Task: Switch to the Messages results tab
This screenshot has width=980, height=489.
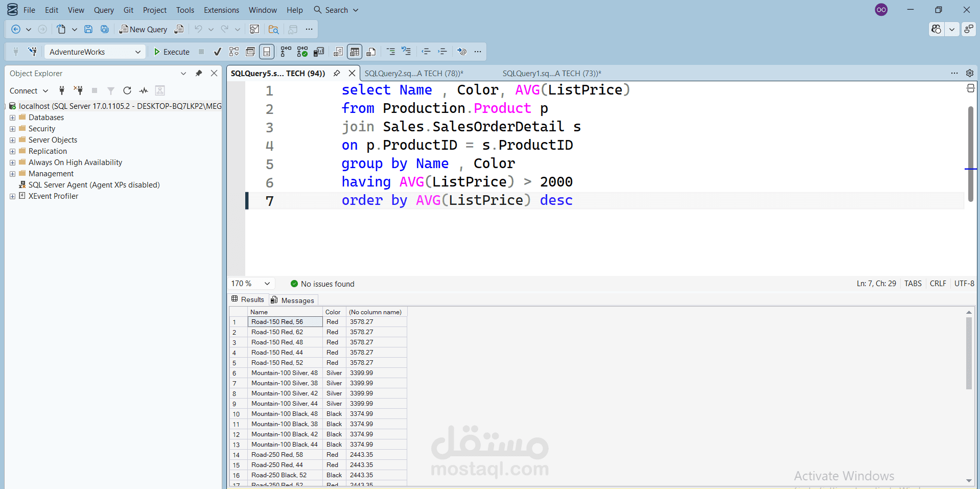Action: tap(293, 300)
